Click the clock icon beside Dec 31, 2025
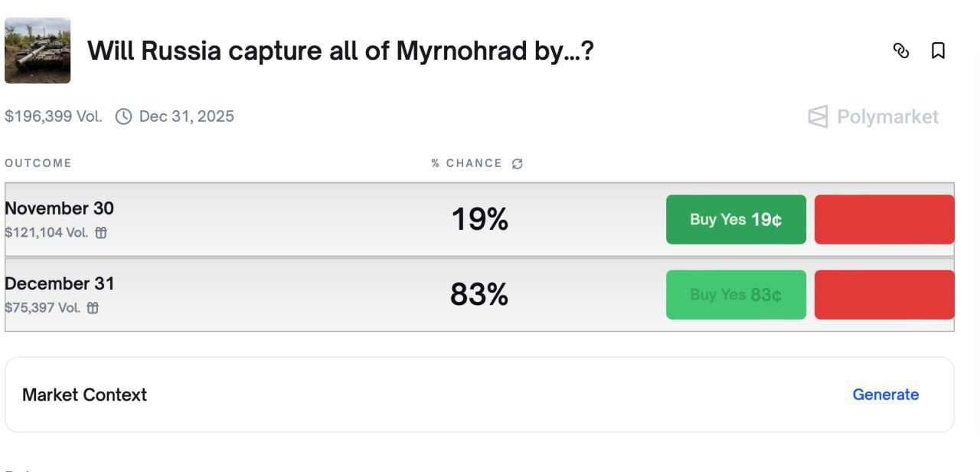The image size is (980, 472). coord(123,117)
